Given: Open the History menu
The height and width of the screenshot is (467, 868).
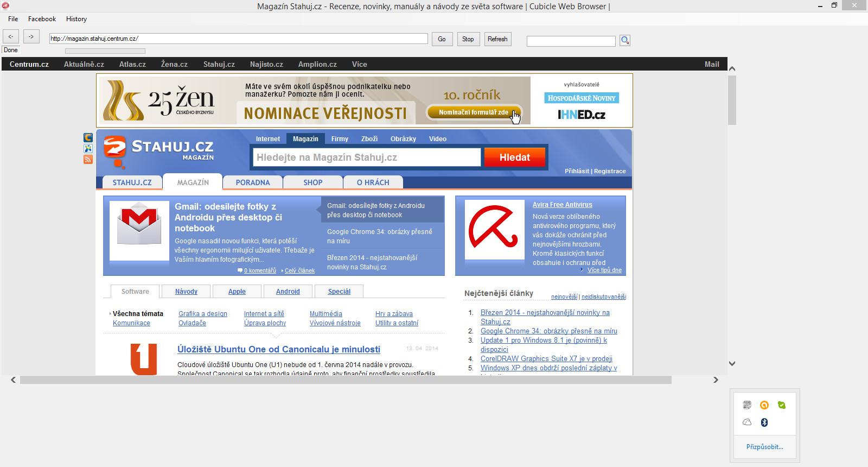Looking at the screenshot, I should pos(76,19).
